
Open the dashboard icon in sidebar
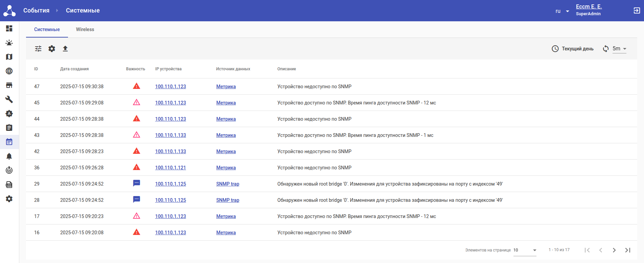(x=9, y=28)
